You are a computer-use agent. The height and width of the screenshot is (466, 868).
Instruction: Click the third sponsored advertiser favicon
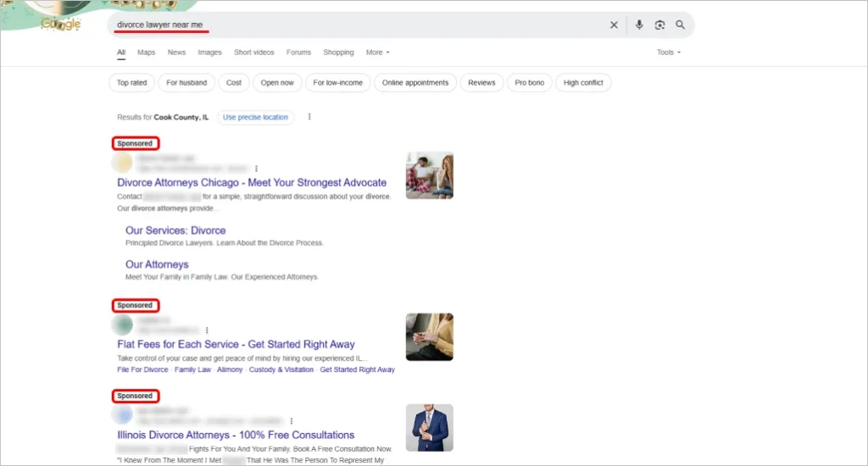point(122,414)
